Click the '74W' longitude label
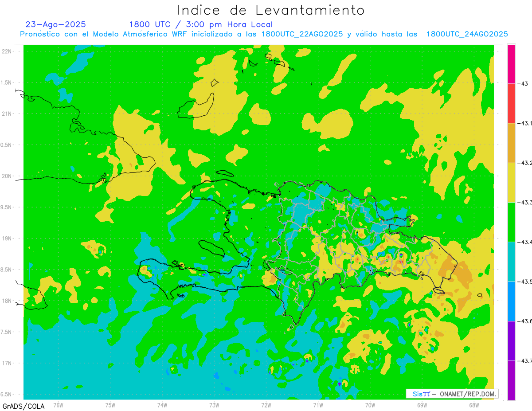The height and width of the screenshot is (411, 532). point(162,405)
